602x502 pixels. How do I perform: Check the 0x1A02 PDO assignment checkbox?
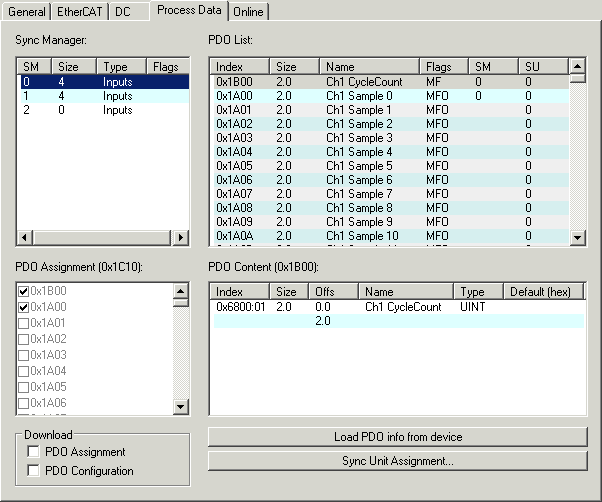(23, 339)
